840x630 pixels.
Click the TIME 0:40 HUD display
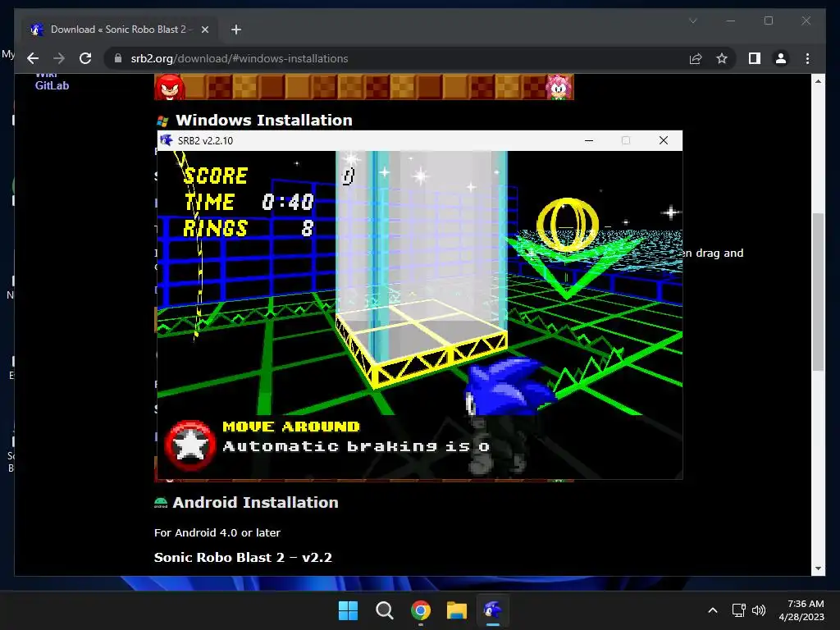point(249,202)
